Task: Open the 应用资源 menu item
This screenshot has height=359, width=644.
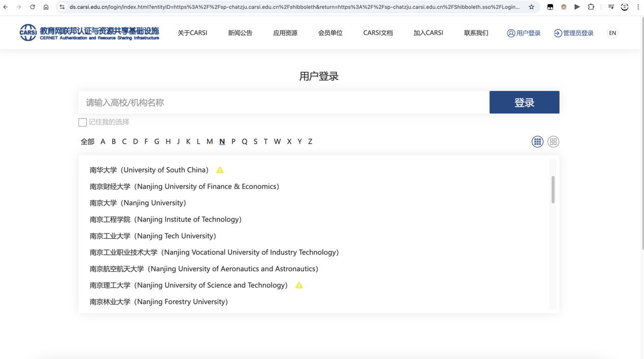Action: click(x=285, y=33)
